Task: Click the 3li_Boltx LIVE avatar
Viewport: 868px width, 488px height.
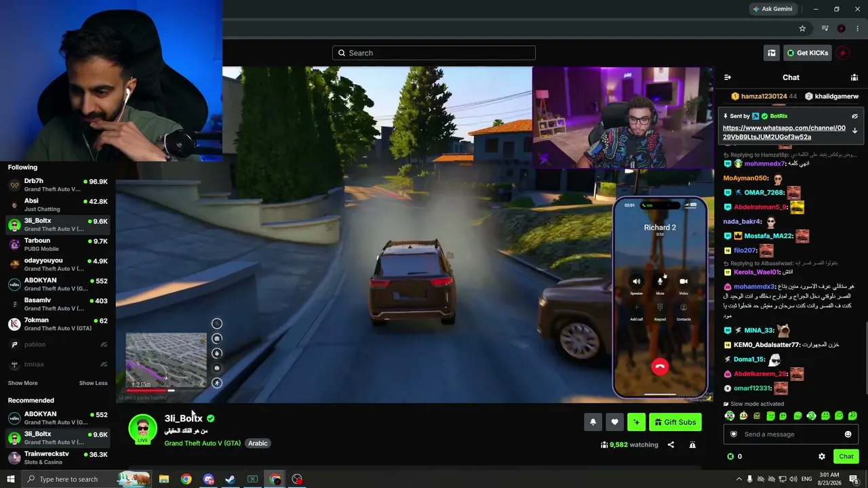Action: [x=142, y=430]
